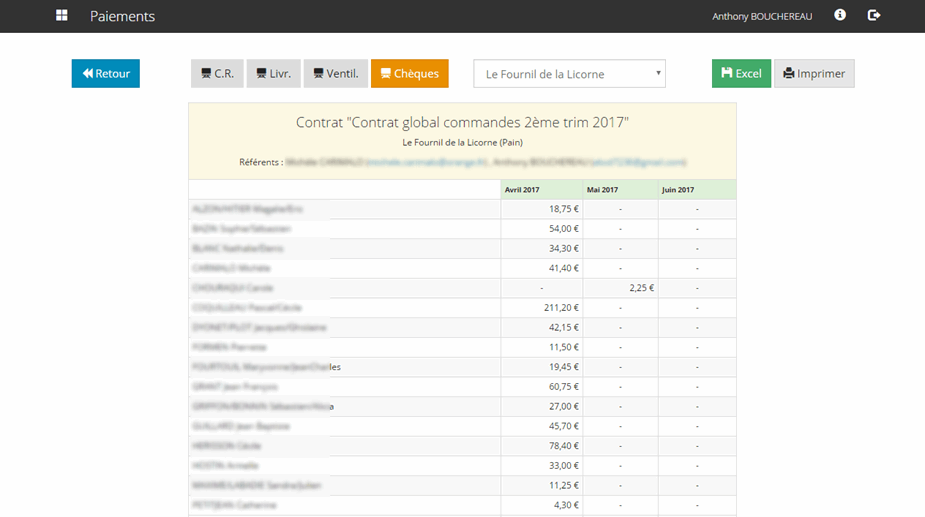
Task: Select the orange Chèques tab
Action: coord(410,74)
